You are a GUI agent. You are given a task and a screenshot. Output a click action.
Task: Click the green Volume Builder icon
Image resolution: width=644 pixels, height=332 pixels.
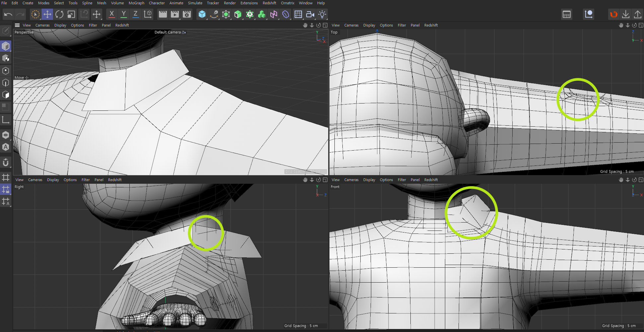[262, 14]
